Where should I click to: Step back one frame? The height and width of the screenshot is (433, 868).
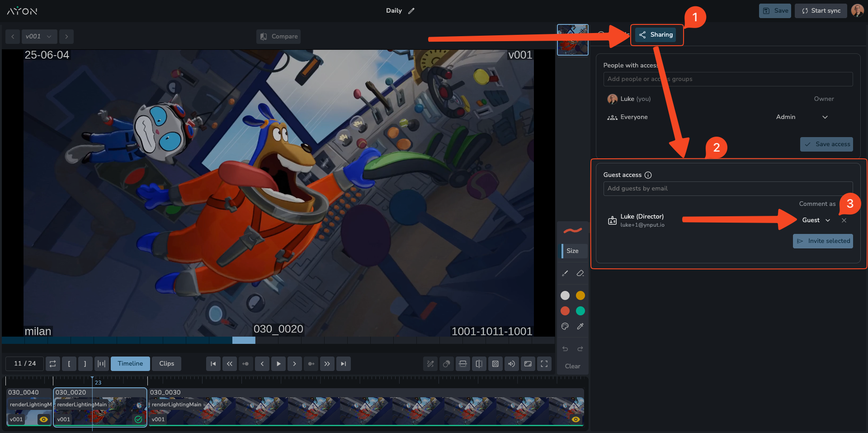coord(262,364)
